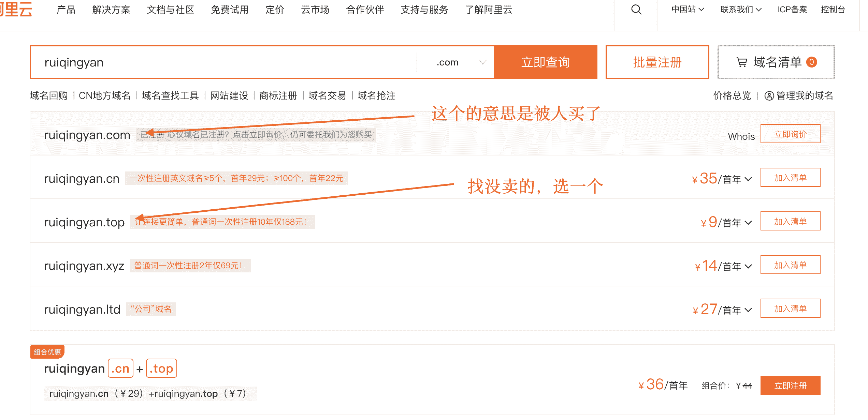Open Whois for ruiqingyan.com
Viewport: 868px width, 420px height.
(x=741, y=136)
